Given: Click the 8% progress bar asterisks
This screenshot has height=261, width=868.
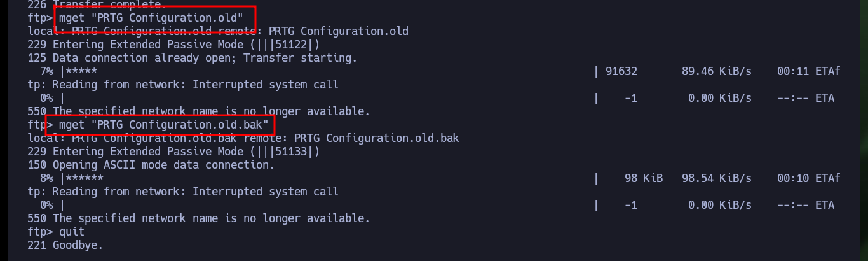Looking at the screenshot, I should click(85, 178).
